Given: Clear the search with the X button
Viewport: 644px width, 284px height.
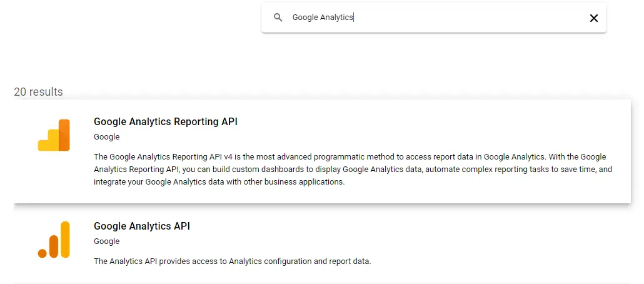Looking at the screenshot, I should point(593,18).
